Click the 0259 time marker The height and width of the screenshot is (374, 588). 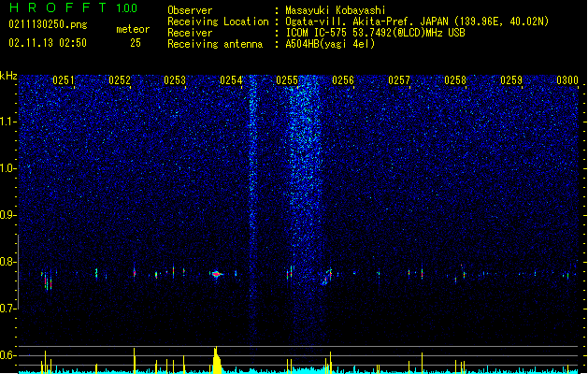click(x=511, y=80)
